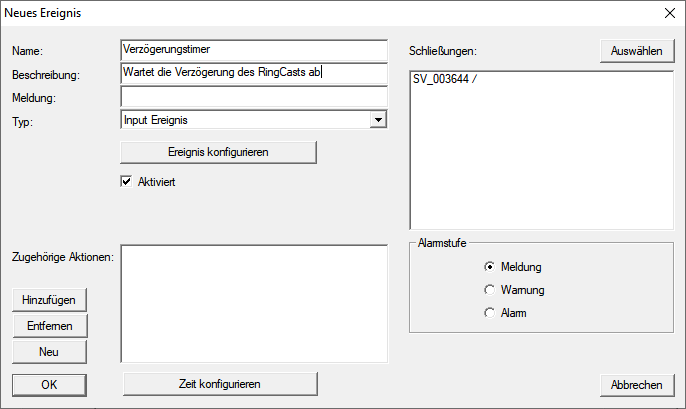Click inside the Zugehörige Aktionen list box
This screenshot has width=686, height=409.
(x=252, y=302)
